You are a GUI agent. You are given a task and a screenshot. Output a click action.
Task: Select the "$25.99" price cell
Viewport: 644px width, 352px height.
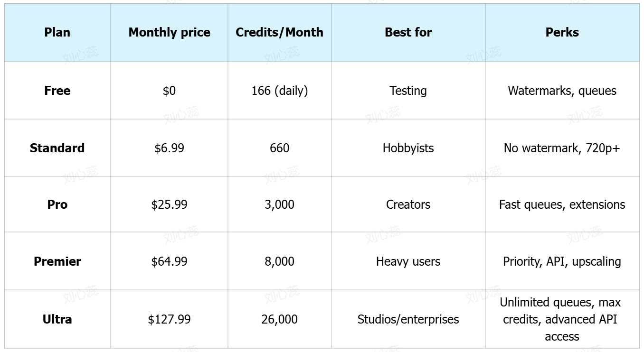coord(169,204)
